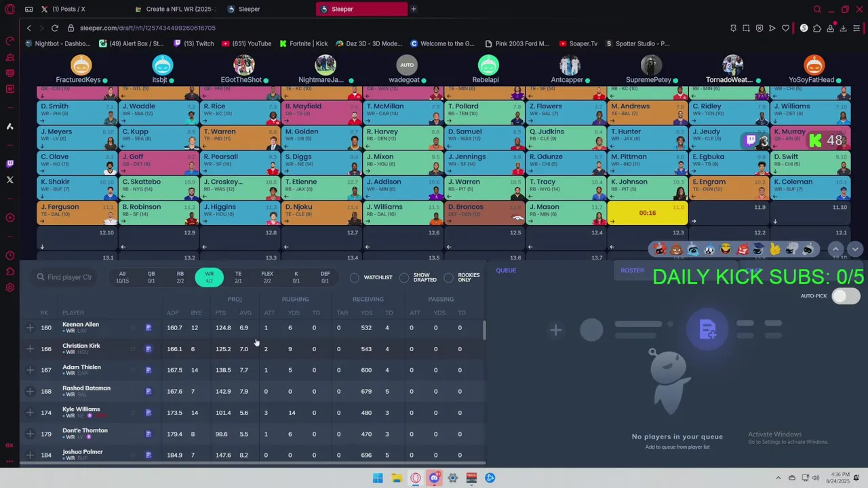Click the Find player search field
Screen dimensions: 868x488
coord(65,277)
